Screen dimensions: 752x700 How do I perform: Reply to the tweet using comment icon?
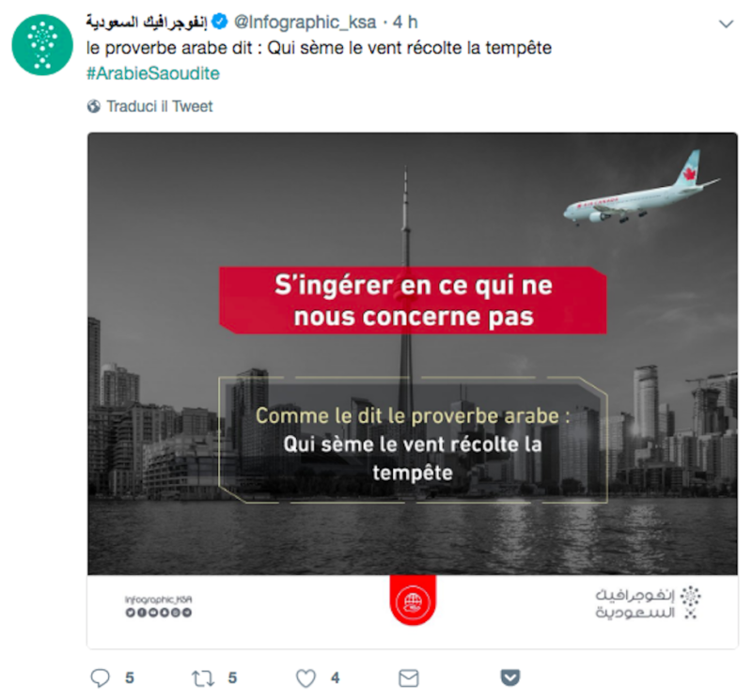[x=101, y=678]
